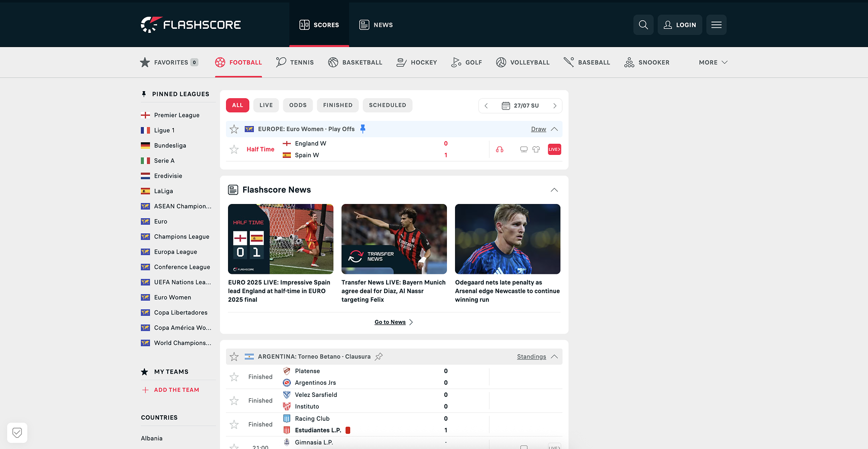Open the Transfer News LIVE thumbnail
This screenshot has height=449, width=868.
(394, 239)
